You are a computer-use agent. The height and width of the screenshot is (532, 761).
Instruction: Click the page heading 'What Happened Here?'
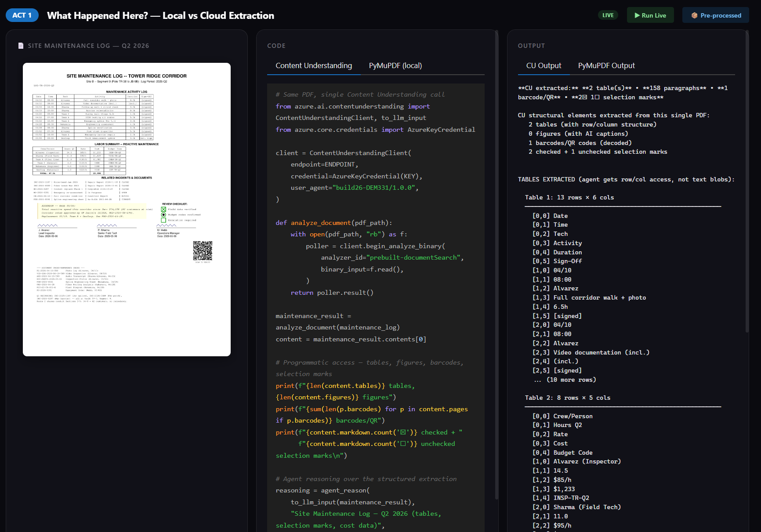point(160,15)
